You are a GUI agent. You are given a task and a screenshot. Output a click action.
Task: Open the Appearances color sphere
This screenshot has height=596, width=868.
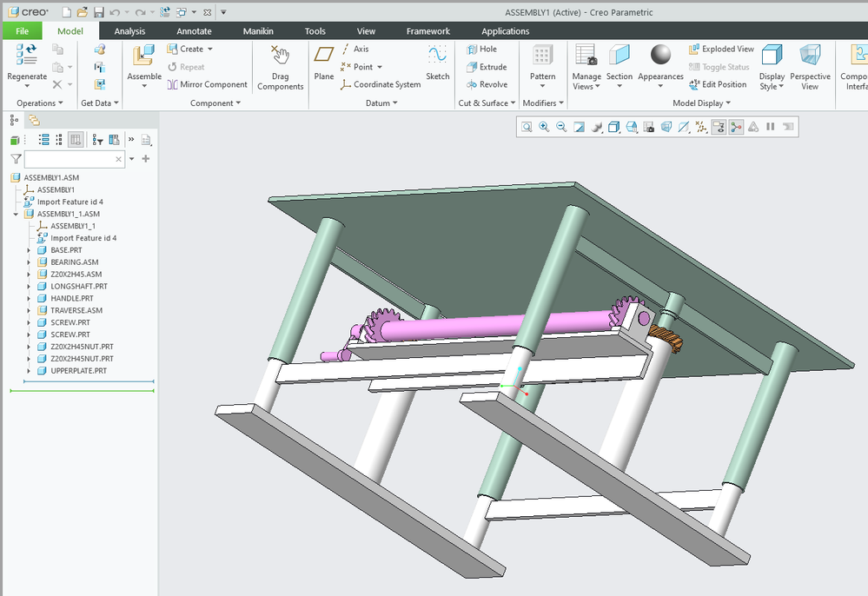(661, 56)
